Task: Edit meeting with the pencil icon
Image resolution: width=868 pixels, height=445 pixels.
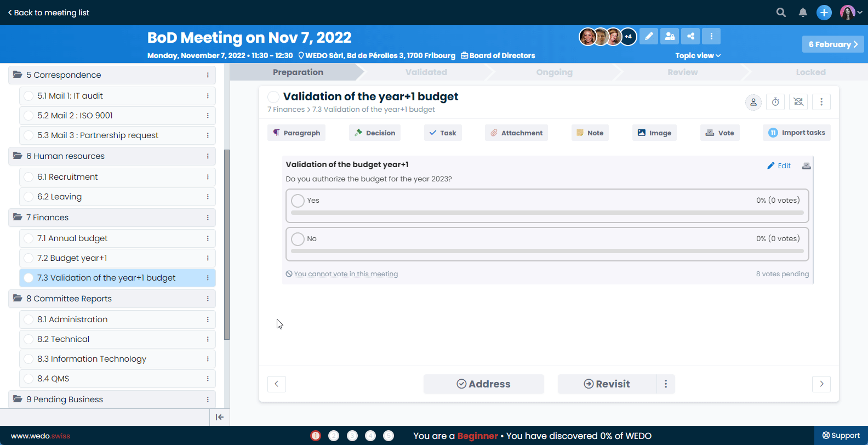Action: click(649, 36)
